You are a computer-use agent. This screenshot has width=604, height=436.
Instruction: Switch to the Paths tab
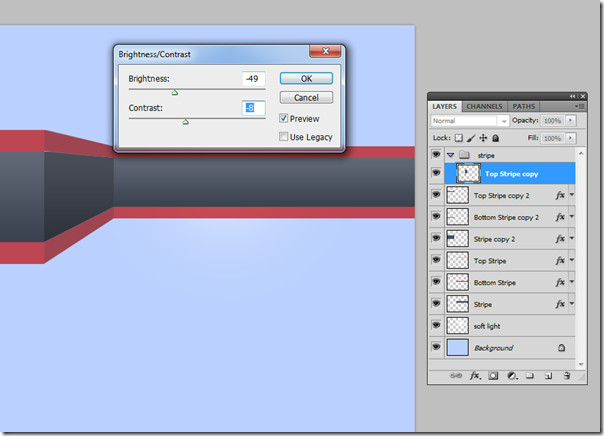pos(523,106)
